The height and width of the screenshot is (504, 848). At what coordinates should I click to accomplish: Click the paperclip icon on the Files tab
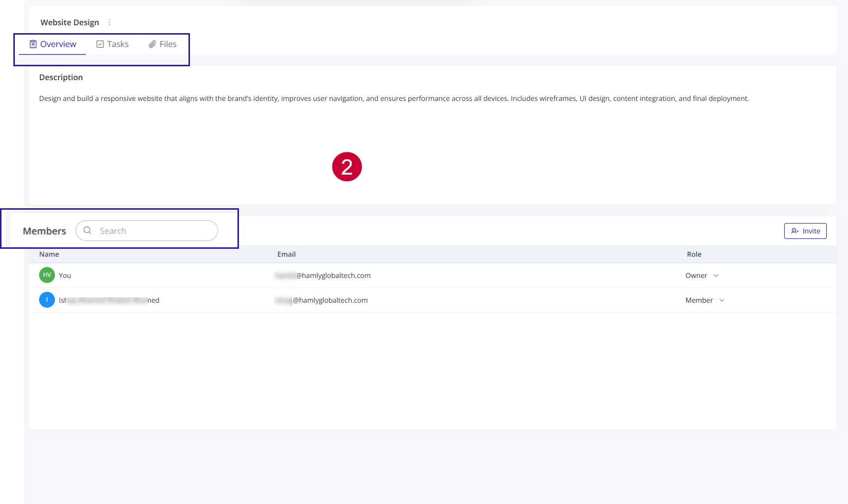point(152,44)
